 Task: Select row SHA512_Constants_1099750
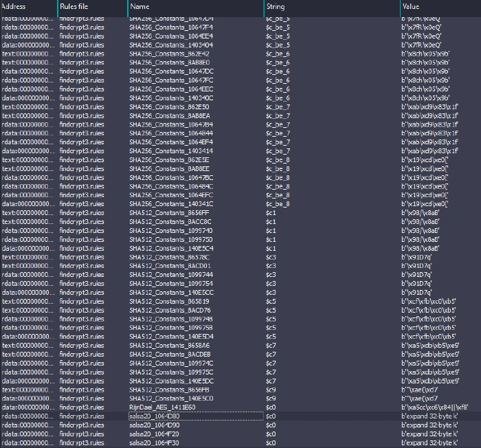tap(240, 240)
